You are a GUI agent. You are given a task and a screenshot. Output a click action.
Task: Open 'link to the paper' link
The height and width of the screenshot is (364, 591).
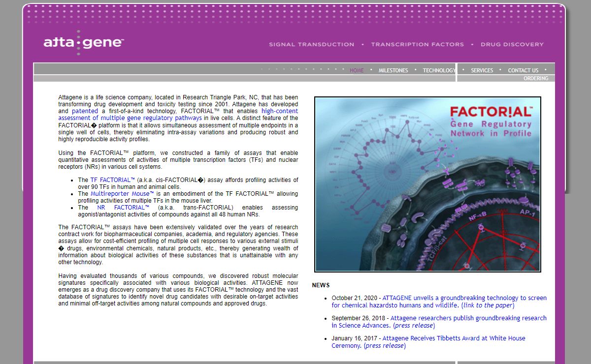488,305
